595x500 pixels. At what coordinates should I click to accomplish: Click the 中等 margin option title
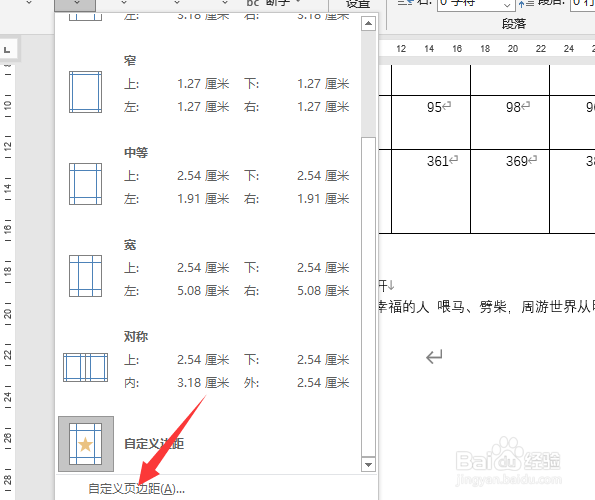pos(136,153)
